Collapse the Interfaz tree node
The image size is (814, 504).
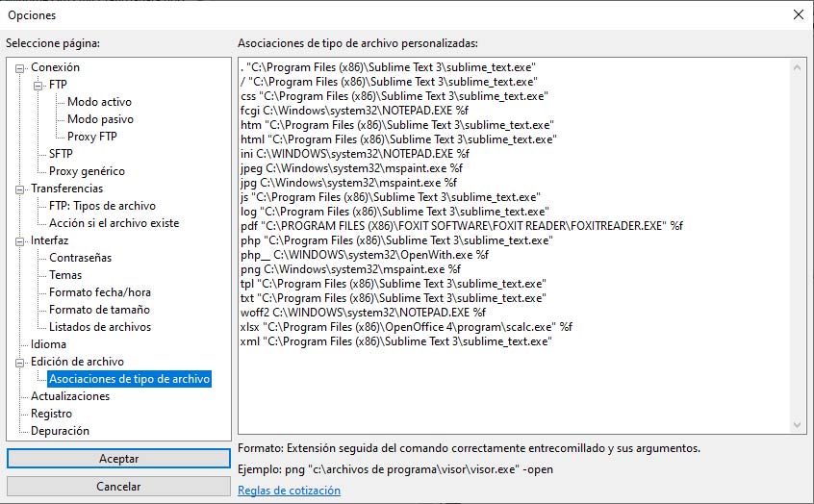[x=20, y=241]
